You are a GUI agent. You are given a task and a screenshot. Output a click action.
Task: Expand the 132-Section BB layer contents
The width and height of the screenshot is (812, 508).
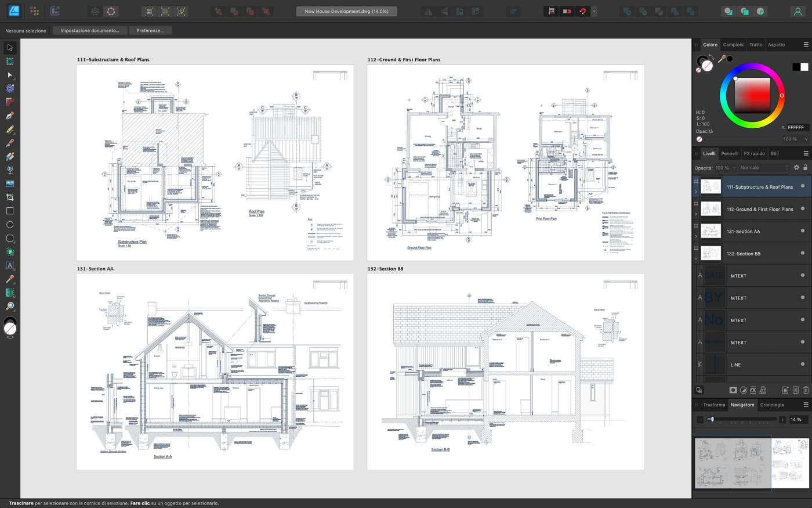[696, 257]
